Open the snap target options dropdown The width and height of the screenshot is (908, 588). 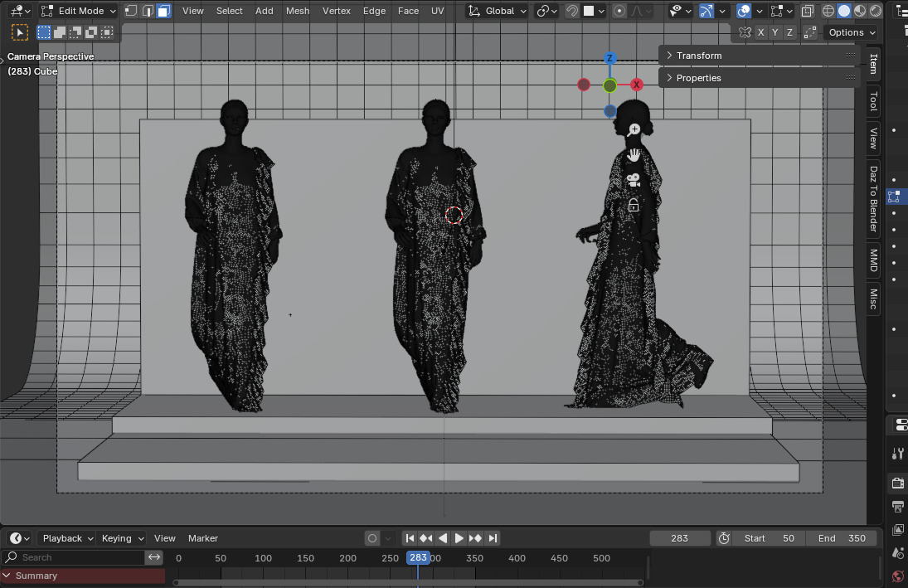tap(594, 11)
